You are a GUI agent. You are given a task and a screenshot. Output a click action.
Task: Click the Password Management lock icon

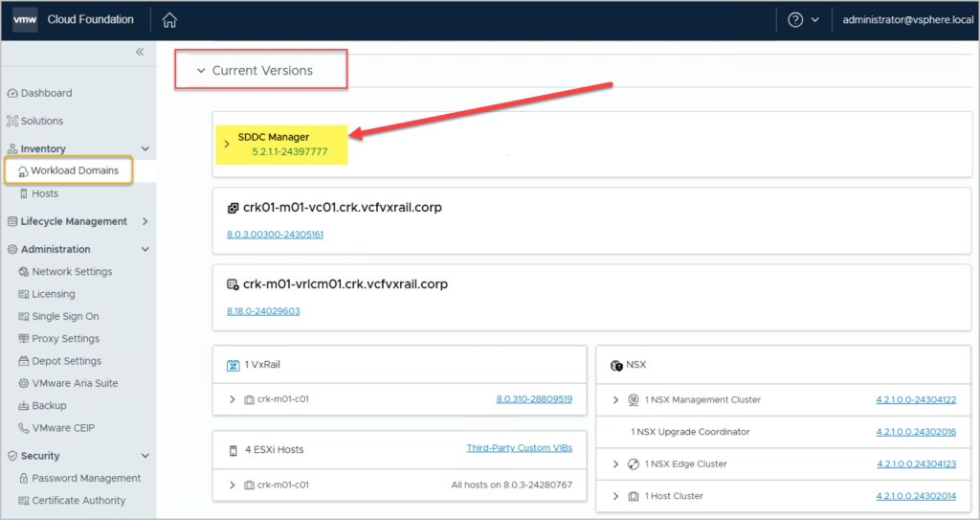tap(24, 478)
